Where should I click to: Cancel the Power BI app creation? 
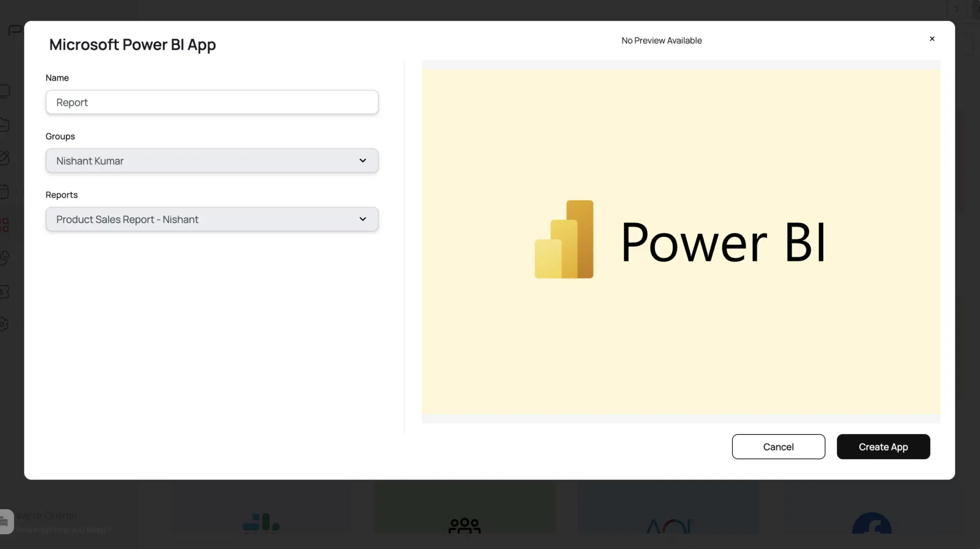[778, 446]
